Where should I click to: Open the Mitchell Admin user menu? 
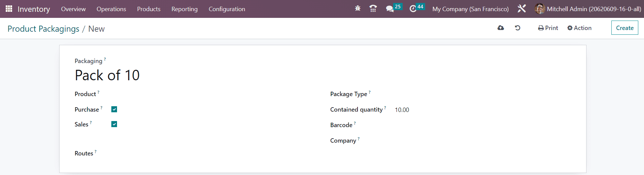click(588, 9)
